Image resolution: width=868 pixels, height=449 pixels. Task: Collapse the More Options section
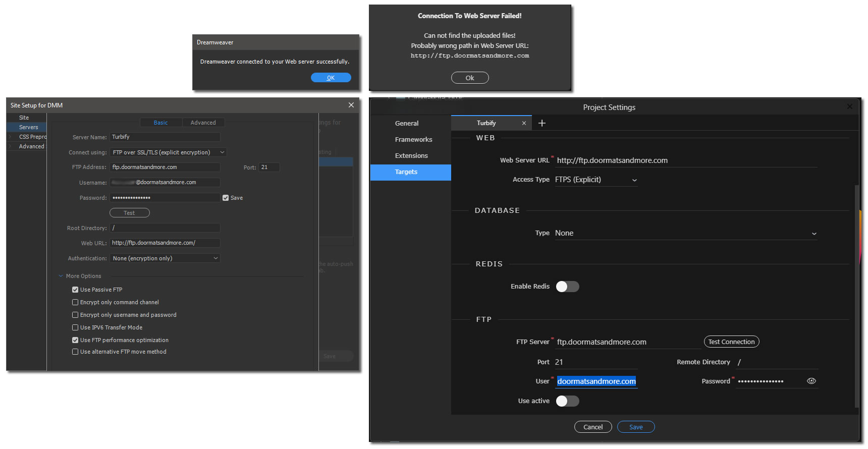pos(61,276)
